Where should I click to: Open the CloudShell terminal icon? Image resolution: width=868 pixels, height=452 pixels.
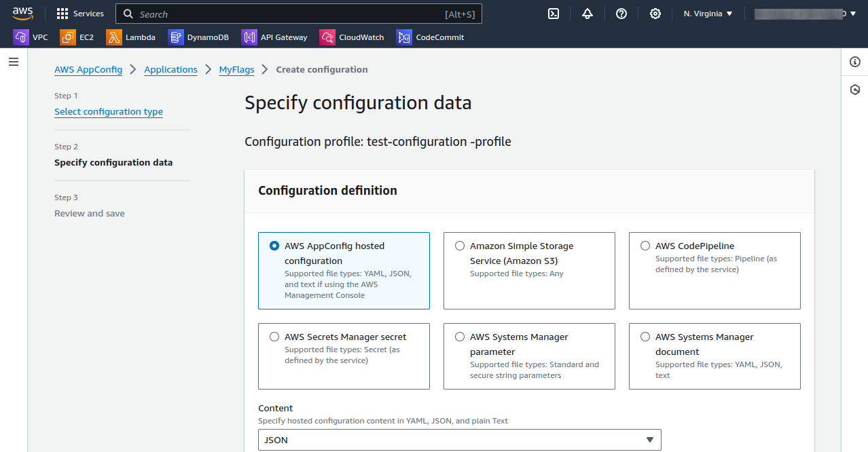[x=554, y=14]
